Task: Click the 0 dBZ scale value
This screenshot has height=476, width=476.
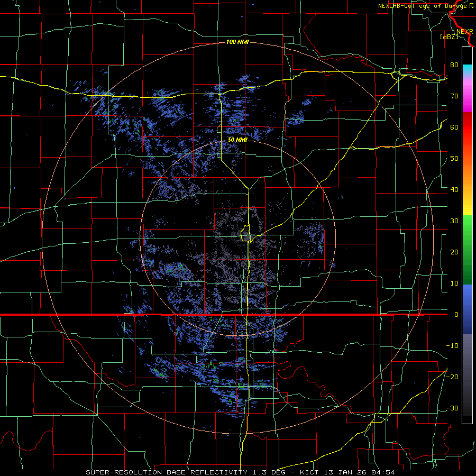Action: click(x=456, y=315)
